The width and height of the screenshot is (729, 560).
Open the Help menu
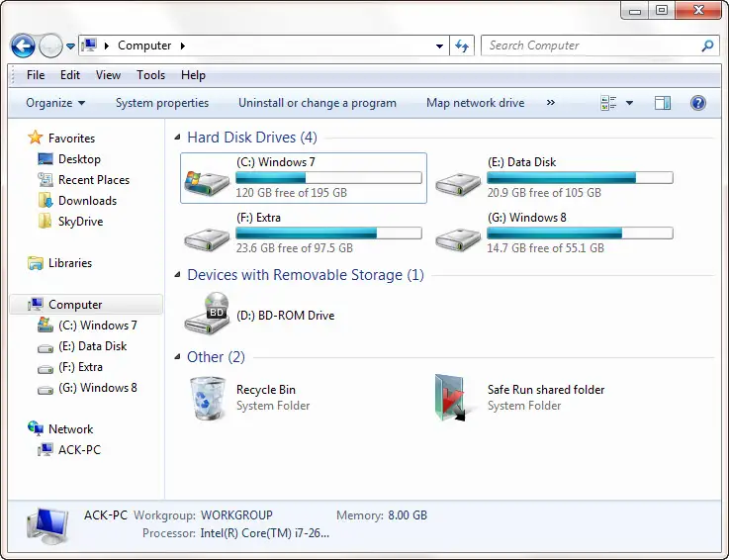(x=194, y=75)
